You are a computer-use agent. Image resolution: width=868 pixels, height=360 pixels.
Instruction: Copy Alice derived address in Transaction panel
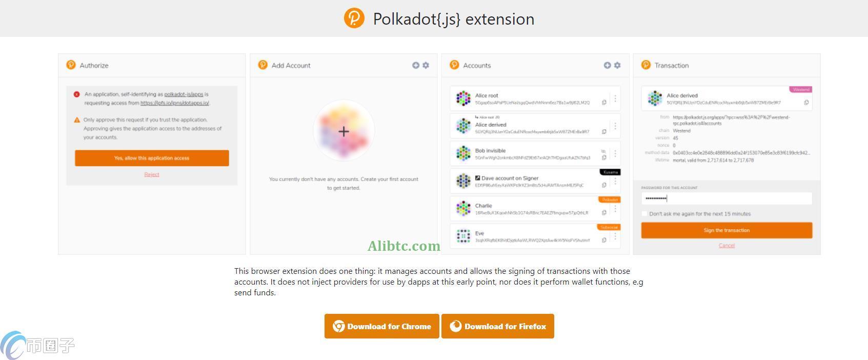coord(806,103)
